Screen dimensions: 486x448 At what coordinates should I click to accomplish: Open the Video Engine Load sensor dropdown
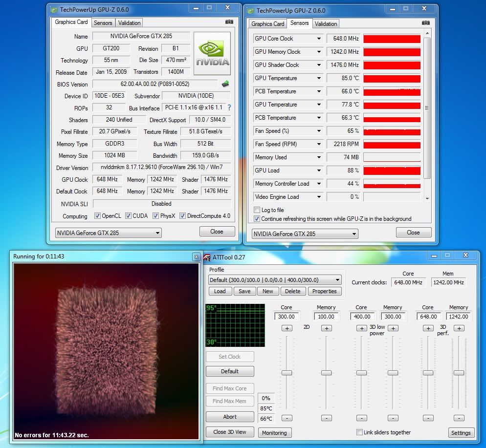pyautogui.click(x=319, y=197)
